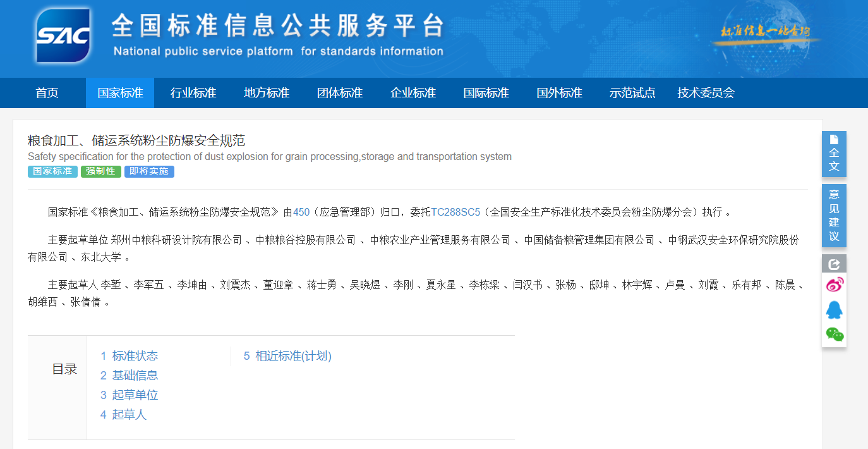The image size is (868, 449).
Task: Open the 国外标准 navigation tab
Action: [559, 93]
